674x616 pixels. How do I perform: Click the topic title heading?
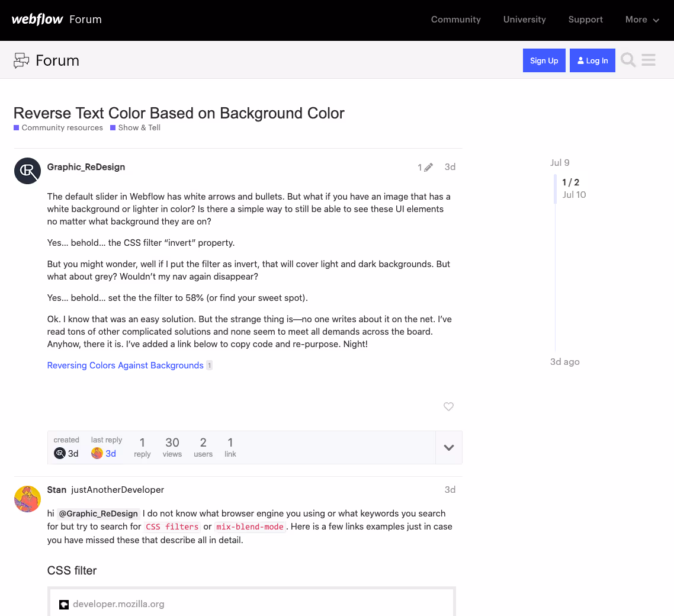click(x=179, y=113)
